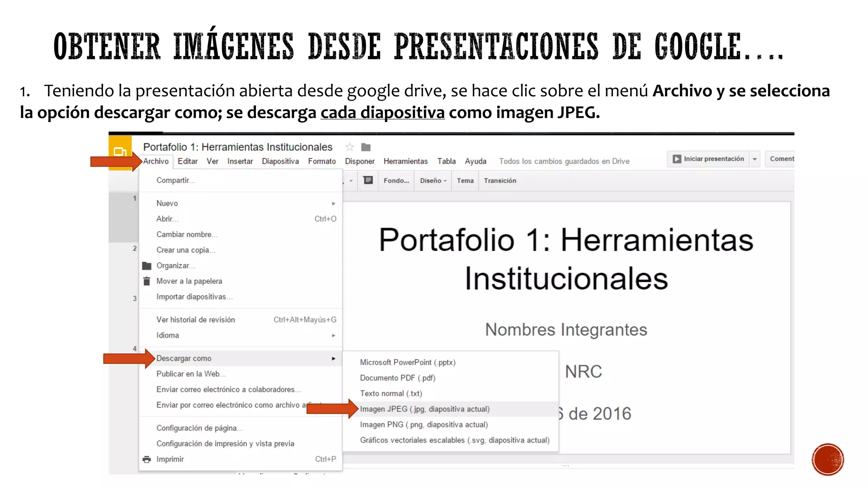Select Imagen JPEG download option
This screenshot has width=868, height=488.
(x=425, y=409)
